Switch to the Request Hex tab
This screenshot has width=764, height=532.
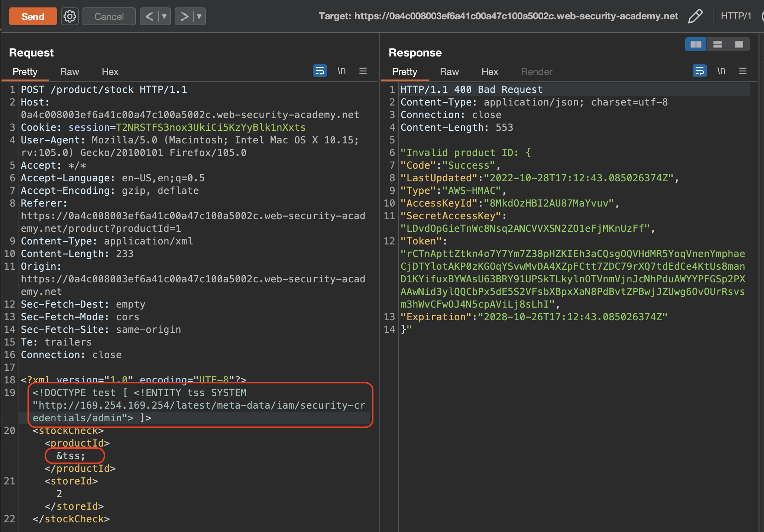tap(110, 72)
